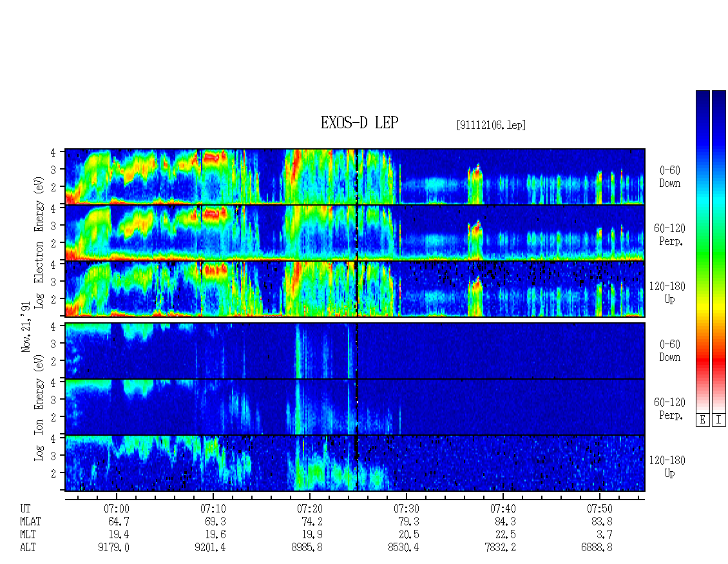
Task: Click the 07:40 time tick label
Action: click(503, 509)
